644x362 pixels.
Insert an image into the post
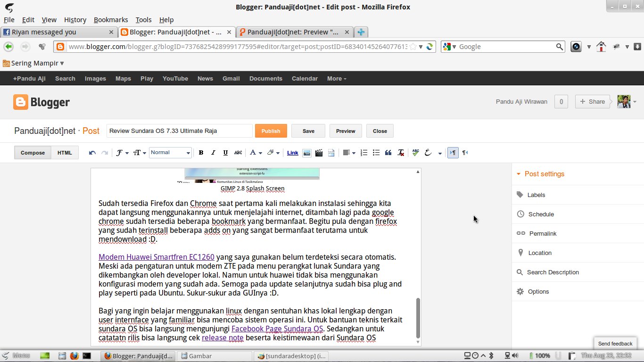point(306,153)
